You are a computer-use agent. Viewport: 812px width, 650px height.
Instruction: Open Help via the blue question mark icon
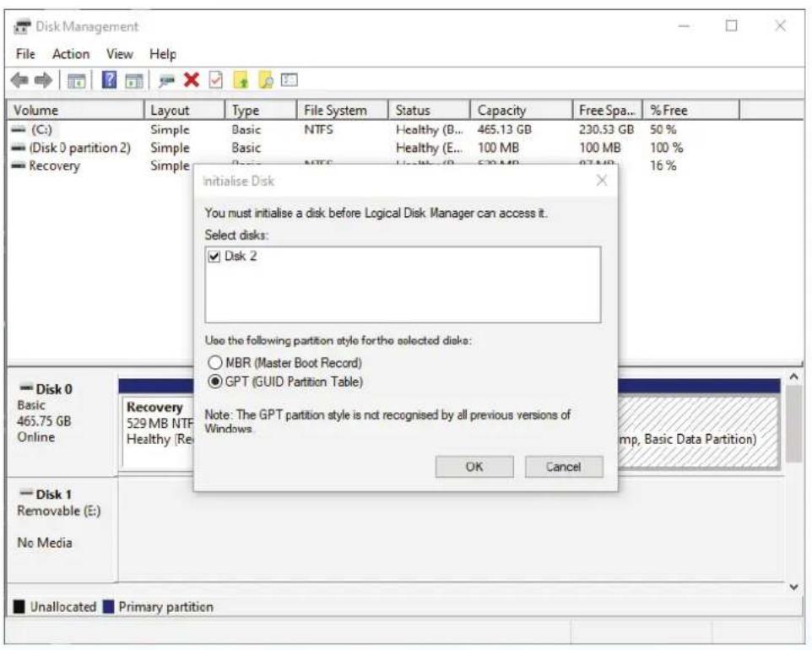coord(109,79)
